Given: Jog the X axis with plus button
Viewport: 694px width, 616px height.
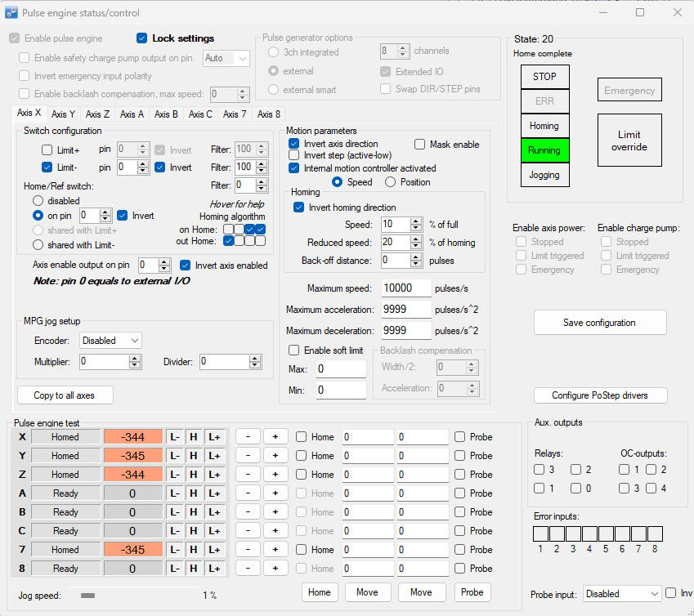Looking at the screenshot, I should 275,437.
